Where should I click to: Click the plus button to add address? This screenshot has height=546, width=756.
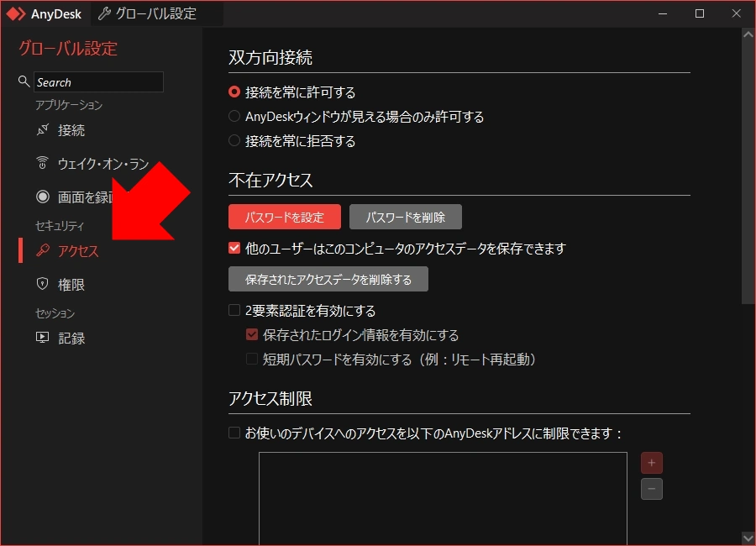tap(652, 462)
